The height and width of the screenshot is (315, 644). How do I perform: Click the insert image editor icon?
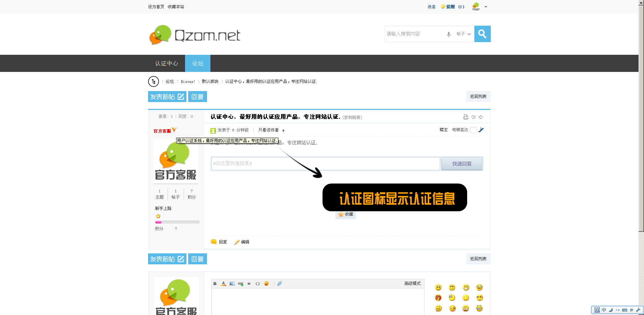tap(232, 283)
